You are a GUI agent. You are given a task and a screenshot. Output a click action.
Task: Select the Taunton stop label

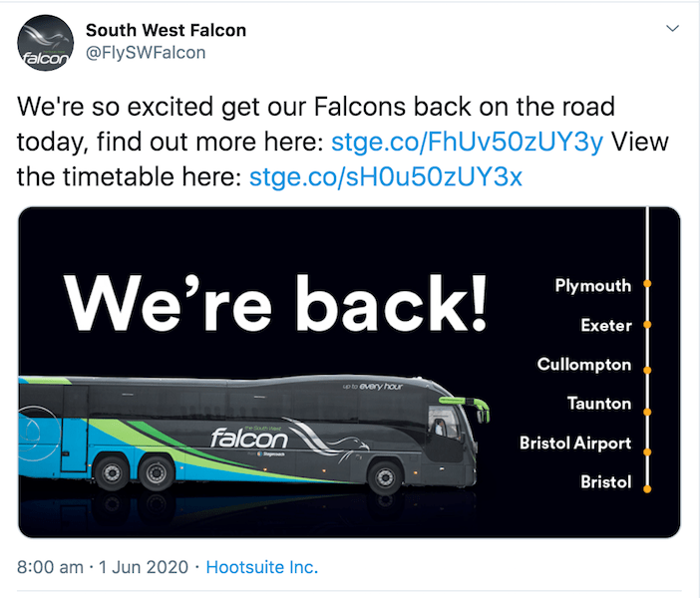click(x=598, y=404)
